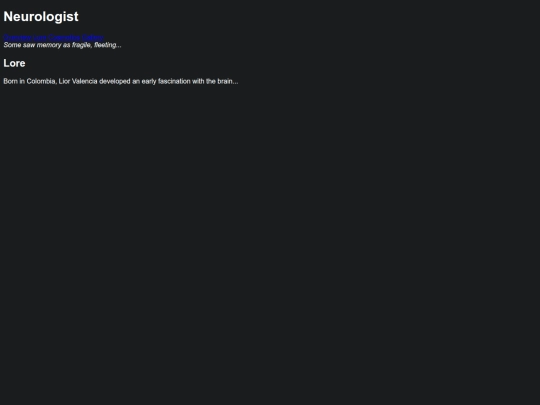
Task: Click the word fleeting in the quote
Action: pyautogui.click(x=105, y=45)
